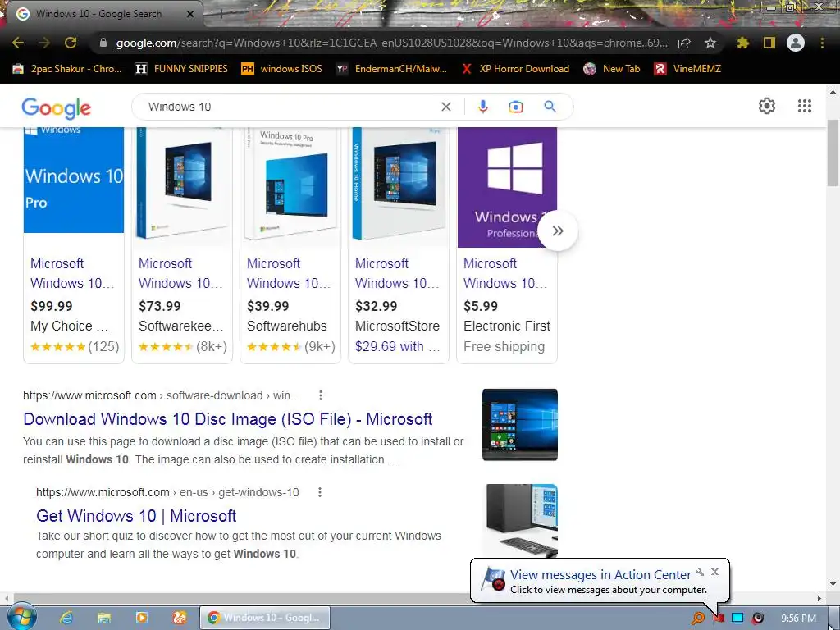The width and height of the screenshot is (840, 630).
Task: Click the horizontal scrollbar at page bottom
Action: click(241, 598)
